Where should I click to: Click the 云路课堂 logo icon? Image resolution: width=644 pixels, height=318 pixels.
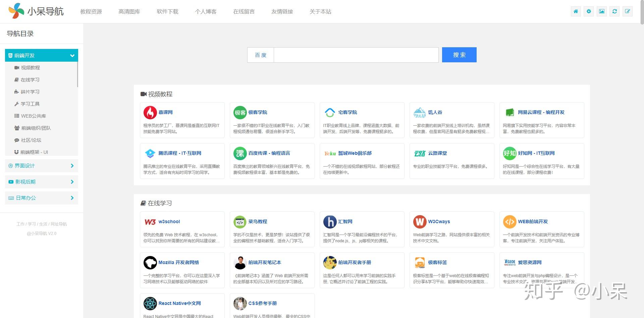420,153
